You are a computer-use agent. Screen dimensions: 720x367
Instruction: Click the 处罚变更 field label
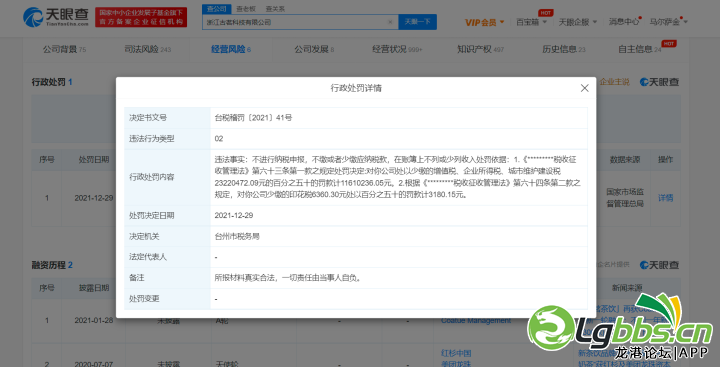pyautogui.click(x=144, y=299)
